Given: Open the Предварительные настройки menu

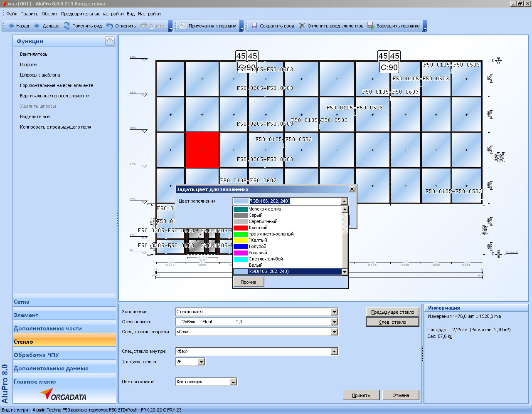Looking at the screenshot, I should [92, 14].
